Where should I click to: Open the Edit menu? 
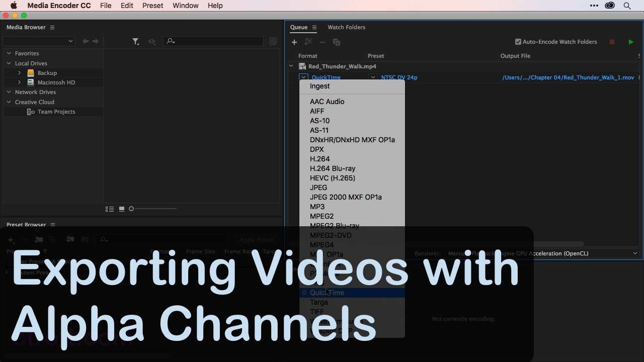pos(127,6)
